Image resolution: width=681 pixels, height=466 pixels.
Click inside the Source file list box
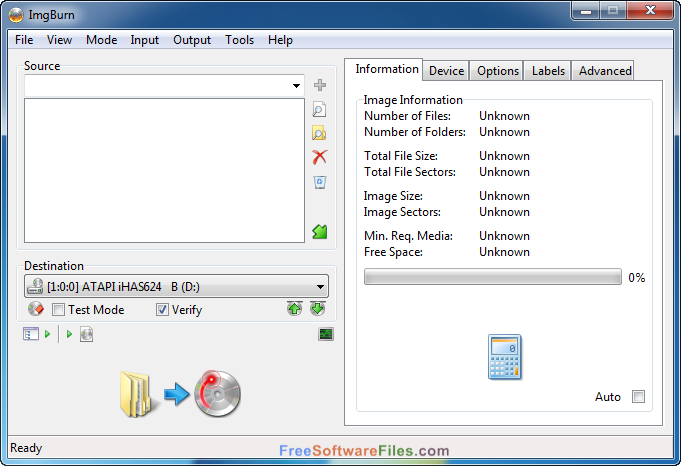point(164,170)
